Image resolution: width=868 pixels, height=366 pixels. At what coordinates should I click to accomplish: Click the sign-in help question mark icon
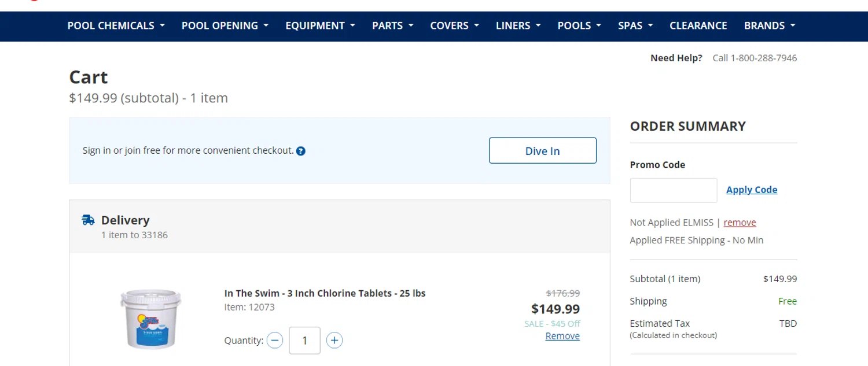(x=301, y=151)
